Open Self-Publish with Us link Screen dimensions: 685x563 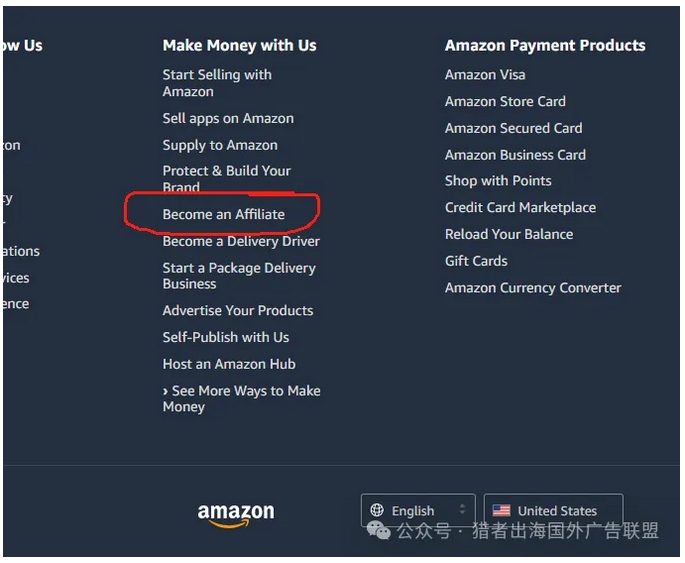click(x=226, y=337)
